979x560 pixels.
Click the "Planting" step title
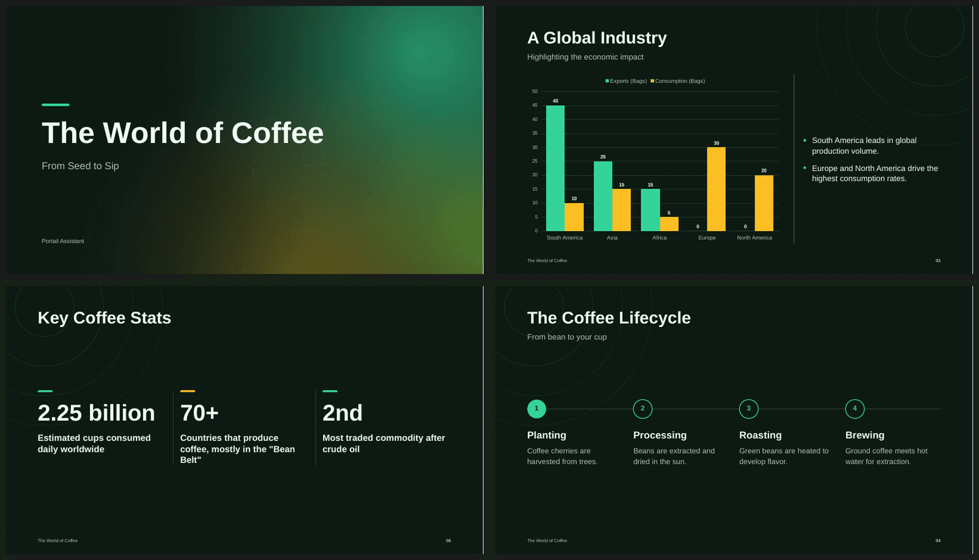coord(546,435)
